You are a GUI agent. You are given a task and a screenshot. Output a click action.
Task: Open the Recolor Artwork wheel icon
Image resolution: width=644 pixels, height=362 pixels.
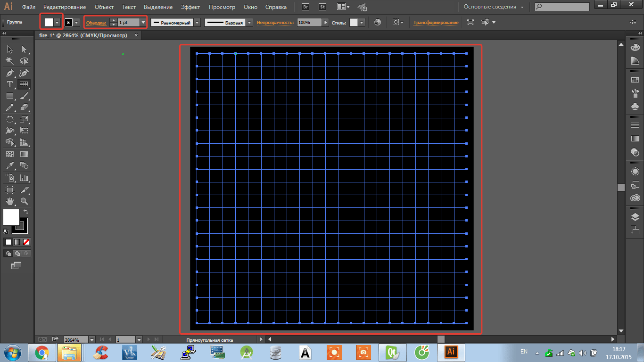[x=377, y=22]
